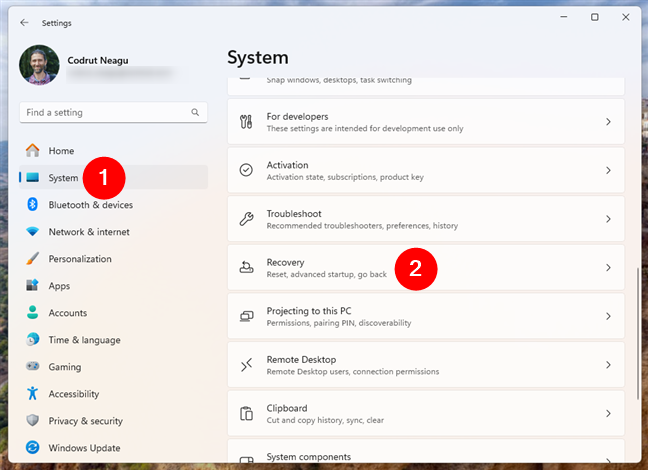Click the Home house icon
The height and width of the screenshot is (470, 648).
[x=33, y=150]
